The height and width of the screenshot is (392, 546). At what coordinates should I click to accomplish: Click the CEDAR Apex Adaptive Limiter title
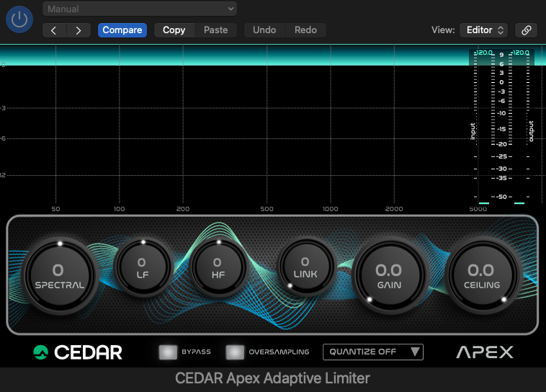[x=273, y=378]
